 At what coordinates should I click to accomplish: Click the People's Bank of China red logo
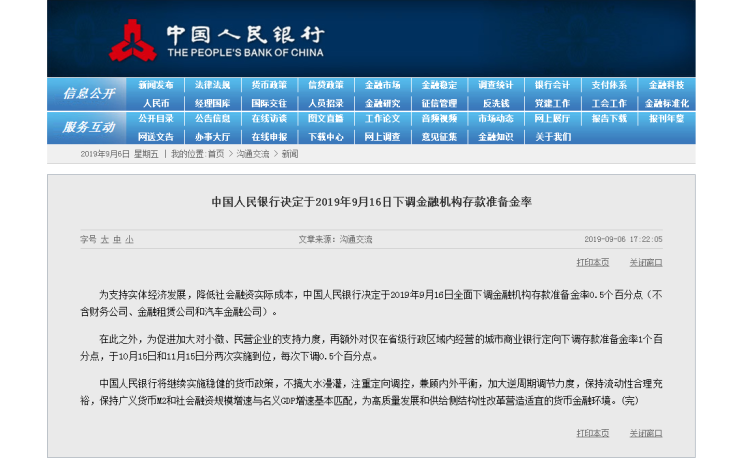coord(133,40)
